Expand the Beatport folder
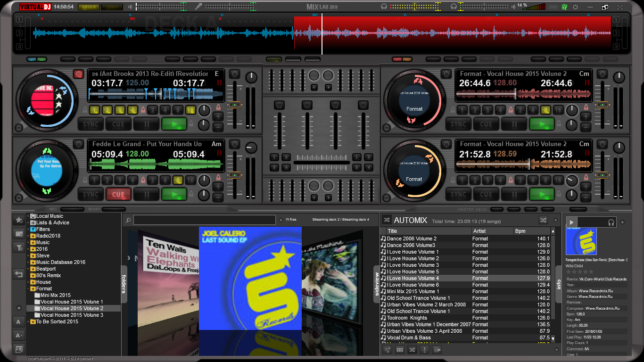 pos(28,269)
